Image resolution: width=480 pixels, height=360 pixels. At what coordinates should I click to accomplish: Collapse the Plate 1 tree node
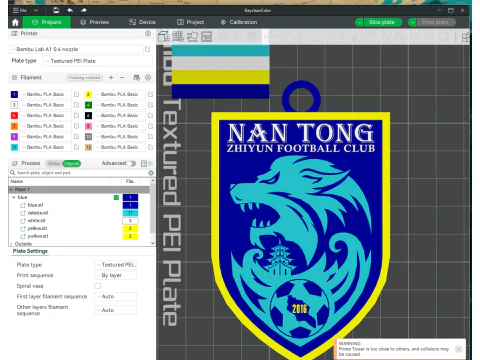click(11, 189)
